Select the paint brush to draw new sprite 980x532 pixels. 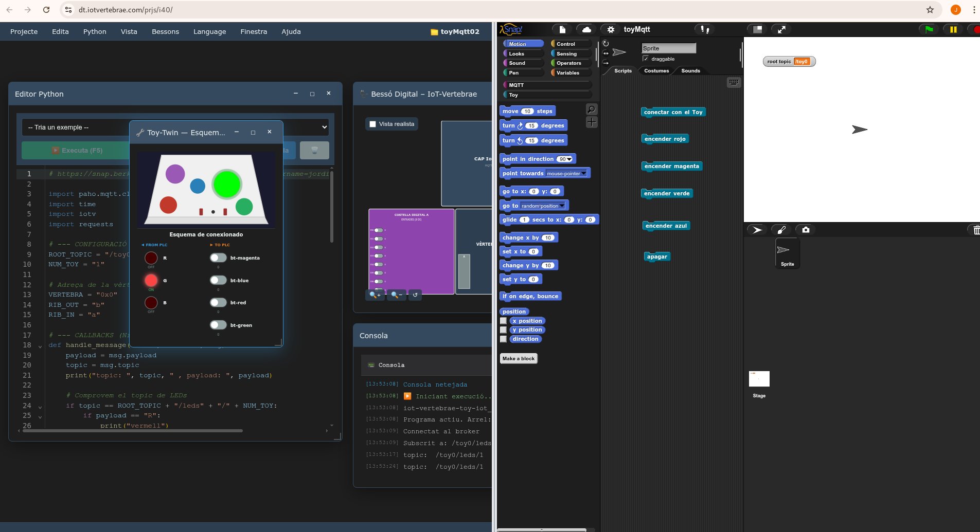point(782,230)
